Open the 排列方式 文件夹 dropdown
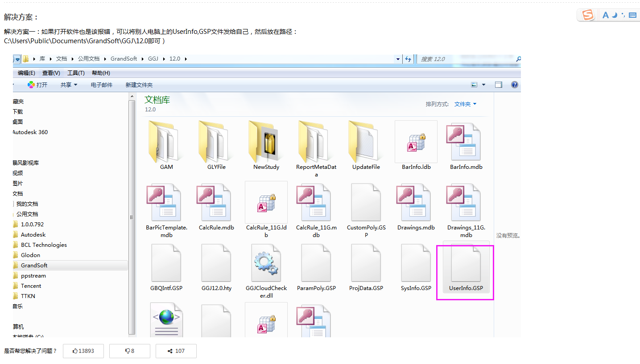 click(x=465, y=104)
